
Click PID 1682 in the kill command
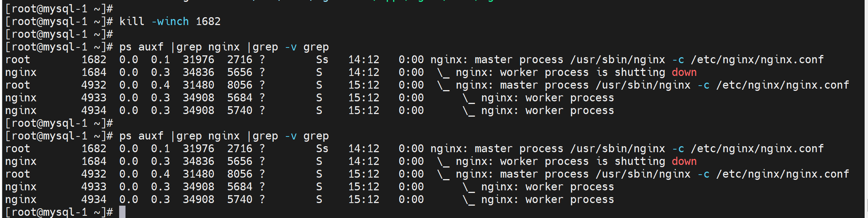(x=208, y=22)
